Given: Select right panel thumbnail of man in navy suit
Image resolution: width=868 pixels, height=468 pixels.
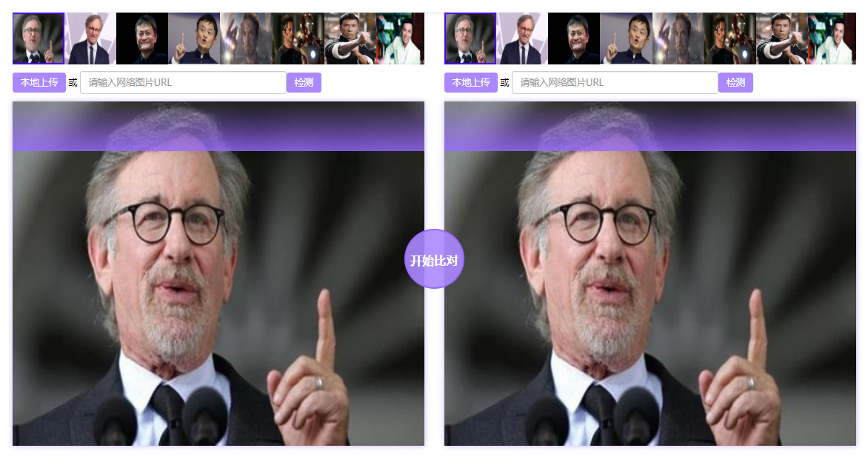Looking at the screenshot, I should click(522, 39).
